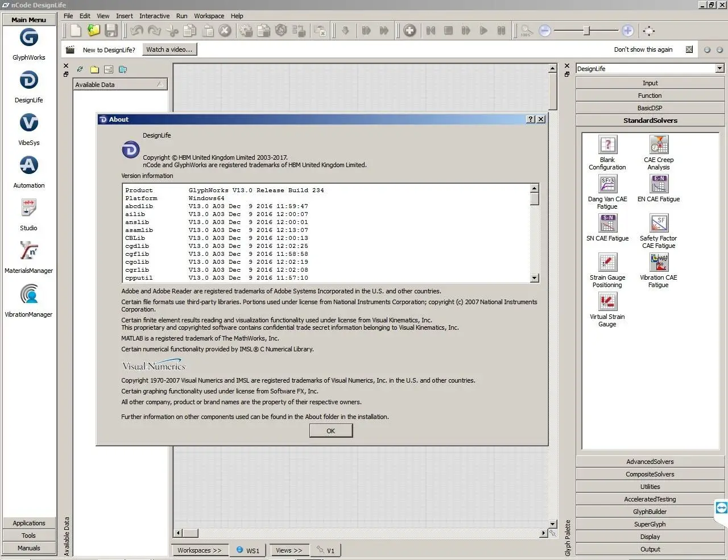Open the Workspace menu
Viewport: 728px width, 560px height.
point(209,16)
